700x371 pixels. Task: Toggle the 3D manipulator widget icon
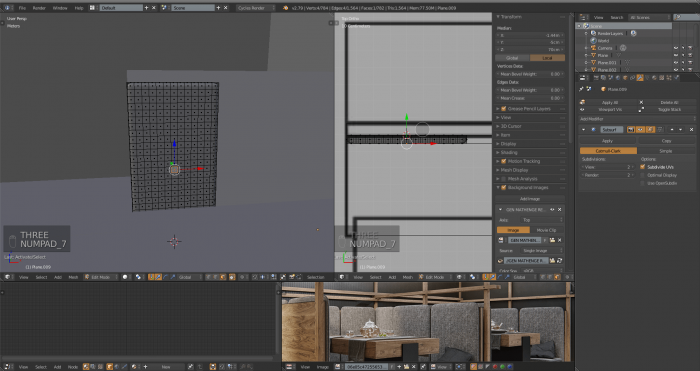(152, 277)
